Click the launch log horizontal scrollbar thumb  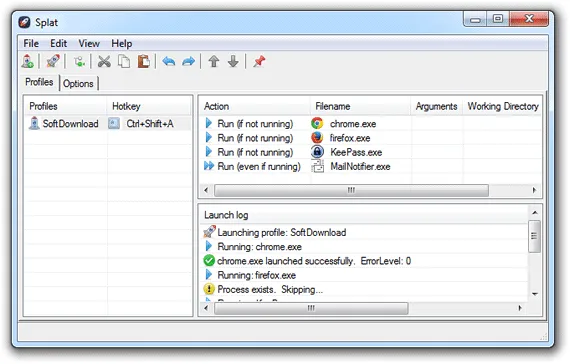click(x=311, y=308)
